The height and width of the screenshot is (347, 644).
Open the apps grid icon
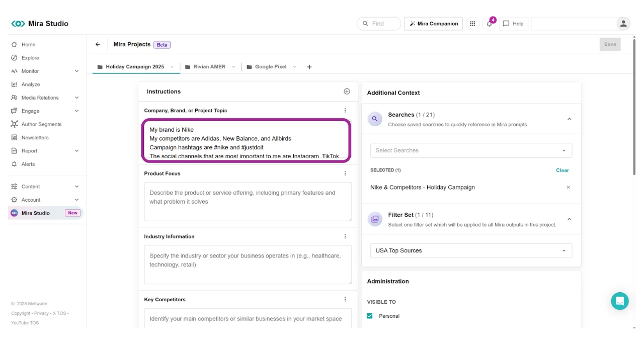pyautogui.click(x=472, y=24)
